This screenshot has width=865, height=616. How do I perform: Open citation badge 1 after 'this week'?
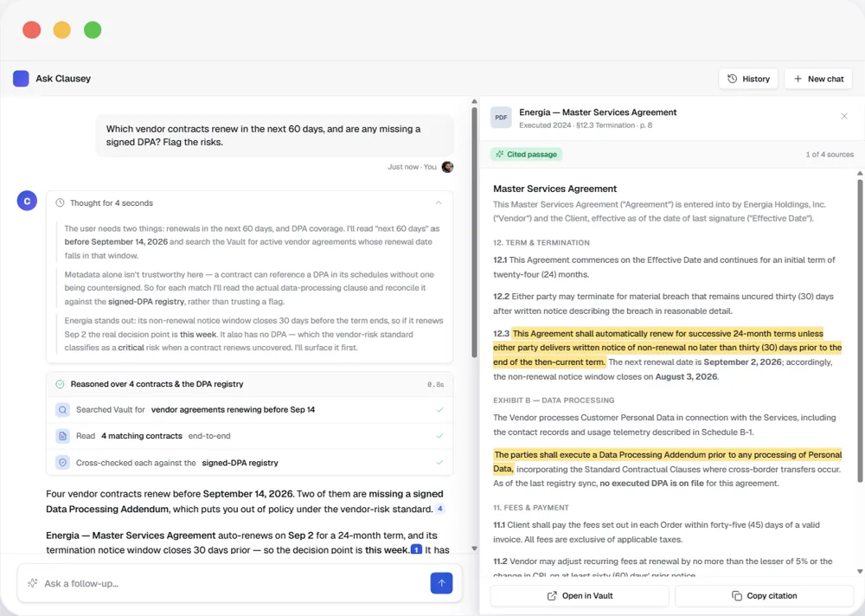[x=417, y=549]
